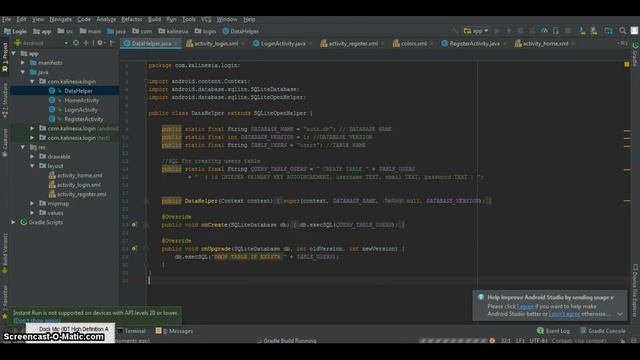Open the Navigate menu
Screen dimensions: 640x360
point(60,19)
